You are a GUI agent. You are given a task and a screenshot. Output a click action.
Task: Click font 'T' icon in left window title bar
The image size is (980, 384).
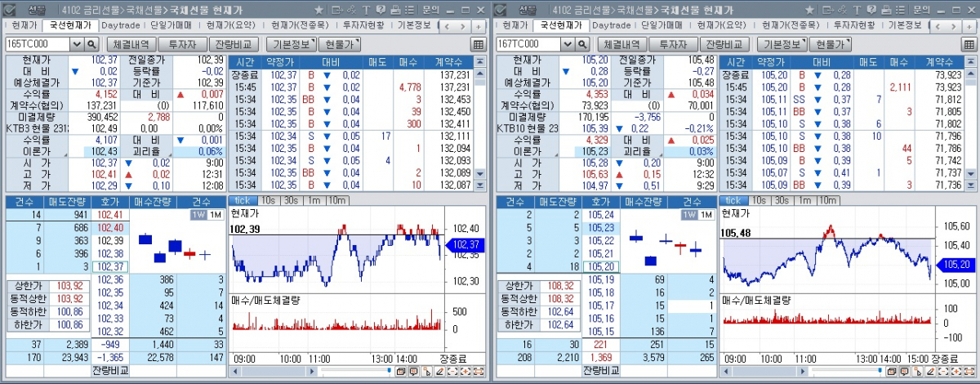(366, 10)
